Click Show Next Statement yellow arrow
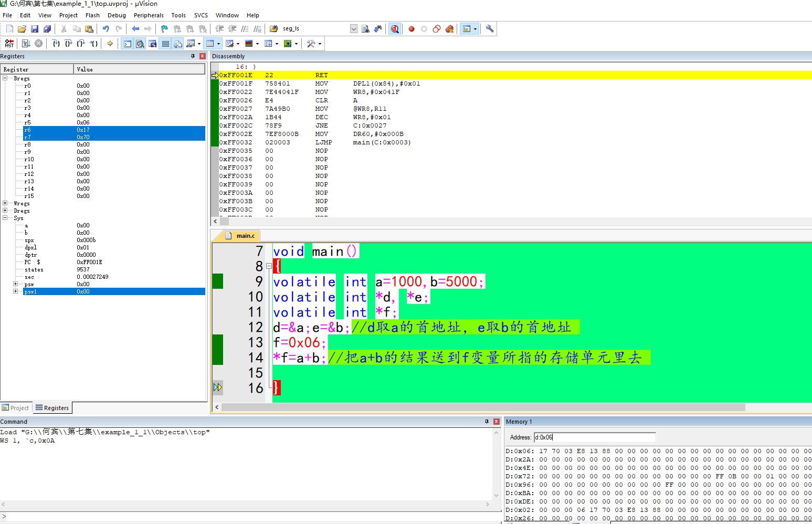 pyautogui.click(x=110, y=44)
